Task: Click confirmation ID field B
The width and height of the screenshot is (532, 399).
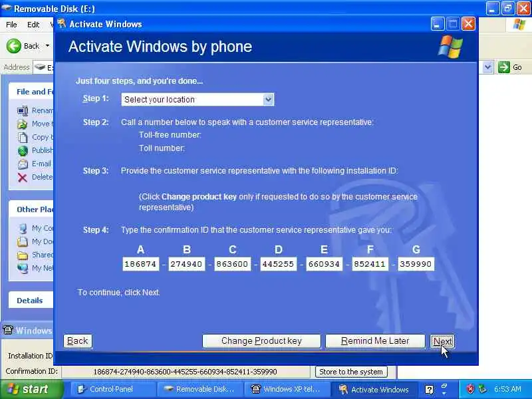Action: tap(186, 264)
